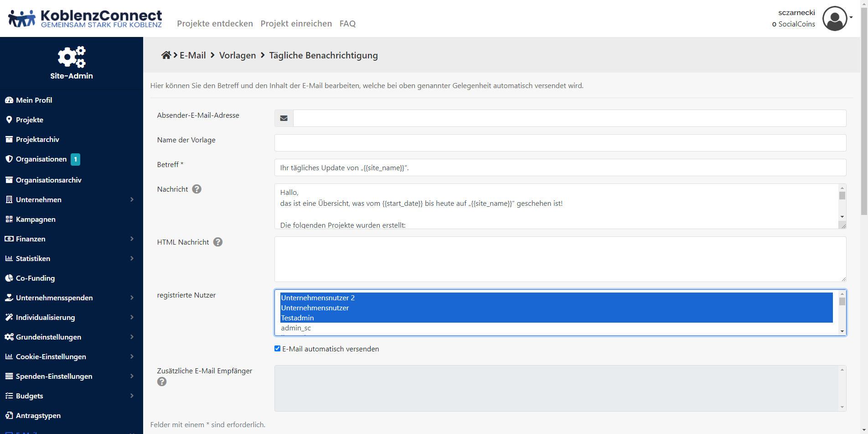The width and height of the screenshot is (868, 434).
Task: Click into the Name der Vorlage field
Action: click(560, 143)
